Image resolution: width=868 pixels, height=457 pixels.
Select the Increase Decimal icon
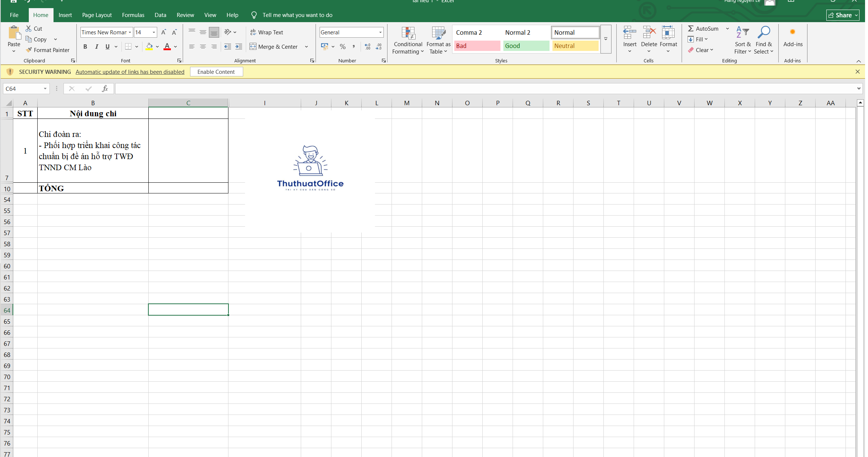tap(367, 47)
